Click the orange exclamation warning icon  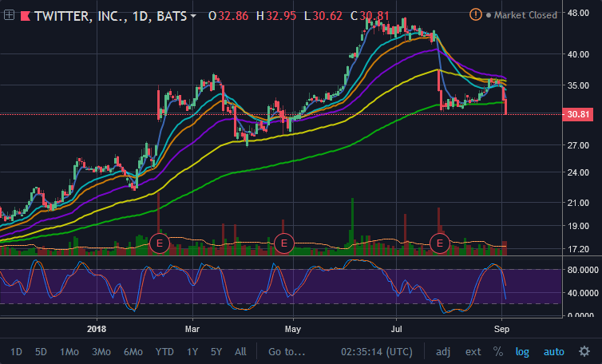(475, 15)
